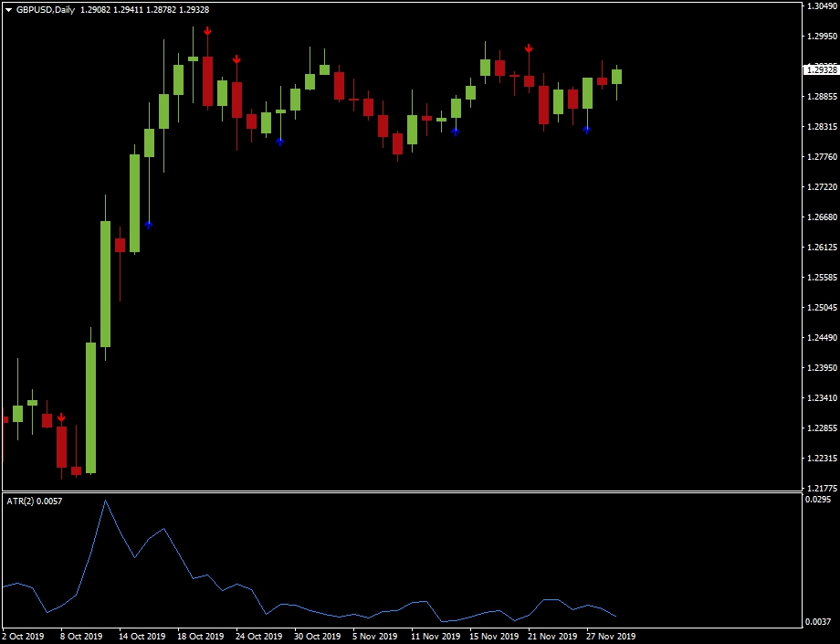Click the 0.0295 value on ATR scale

point(818,500)
